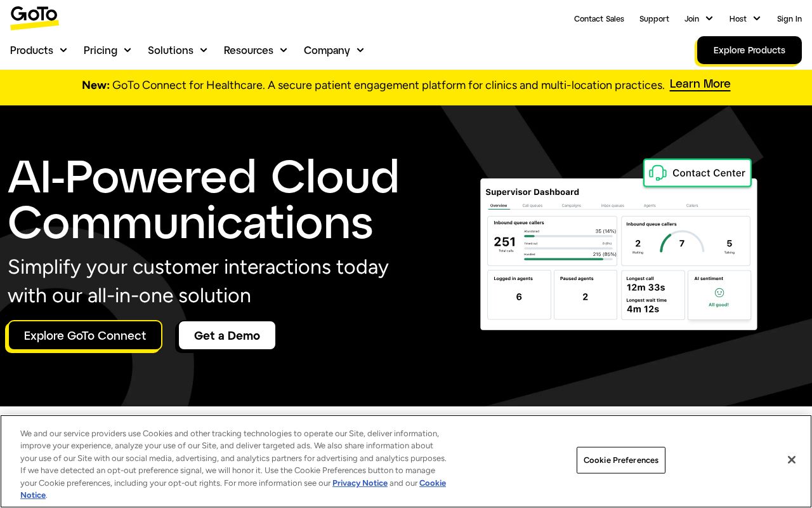The image size is (812, 508).
Task: Click the 'New:' label in banner
Action: click(x=96, y=85)
